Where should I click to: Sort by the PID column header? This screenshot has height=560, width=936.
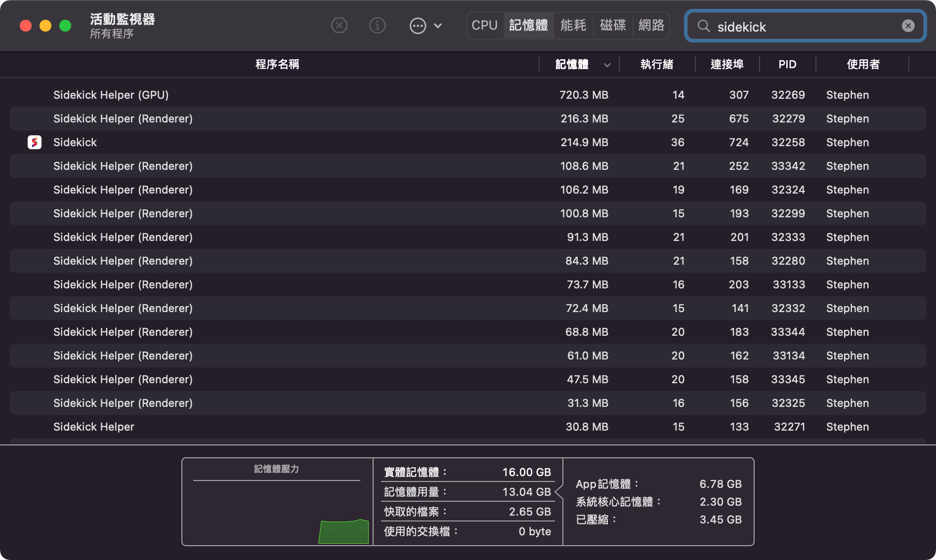click(x=787, y=64)
